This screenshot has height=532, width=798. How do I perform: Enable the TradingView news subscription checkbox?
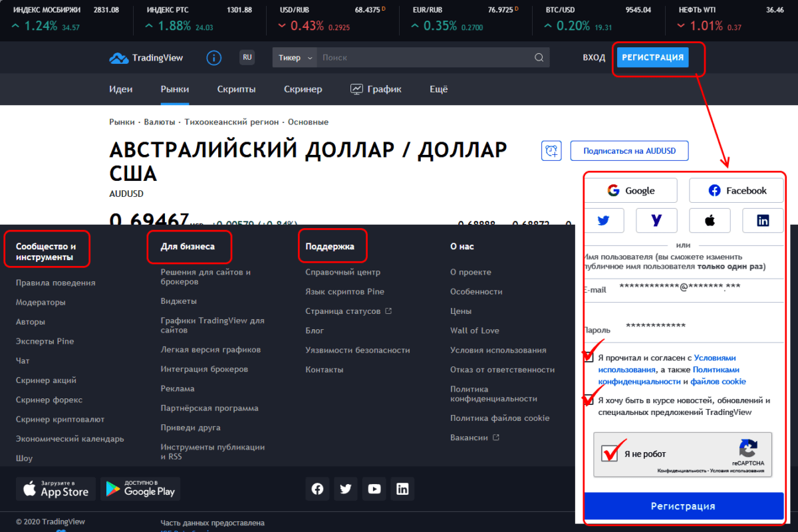tap(589, 401)
